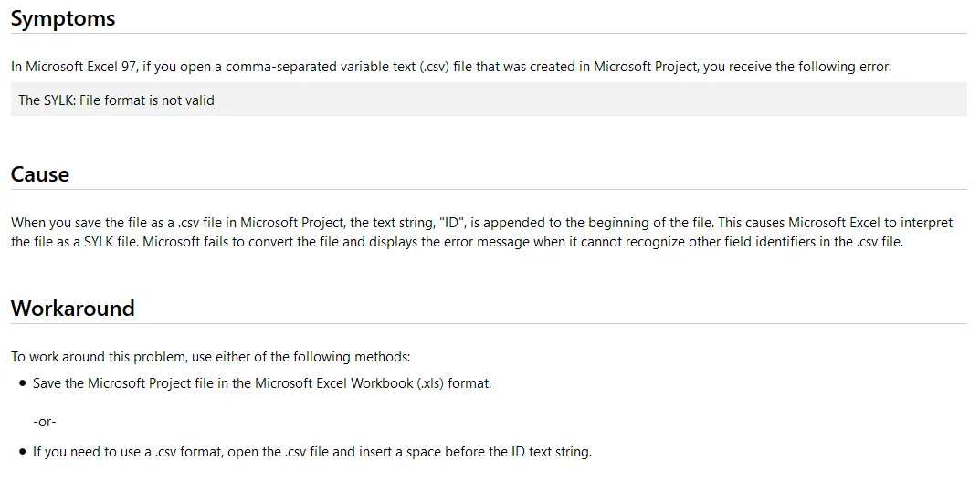The image size is (980, 482).
Task: Click the Cause section heading
Action: (x=40, y=174)
